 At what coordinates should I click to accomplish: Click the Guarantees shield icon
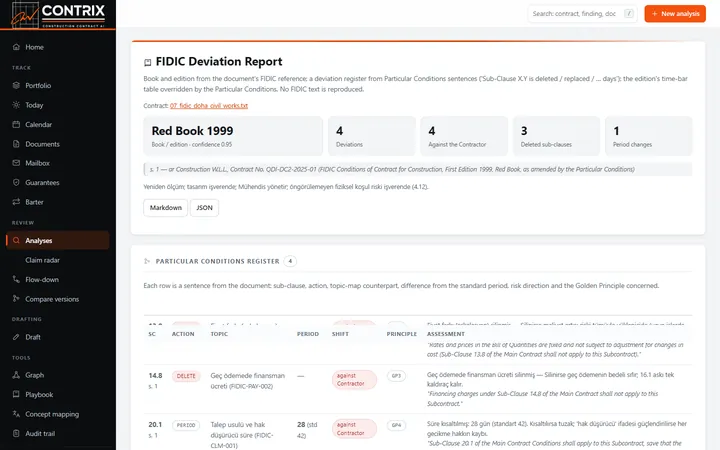coord(16,182)
